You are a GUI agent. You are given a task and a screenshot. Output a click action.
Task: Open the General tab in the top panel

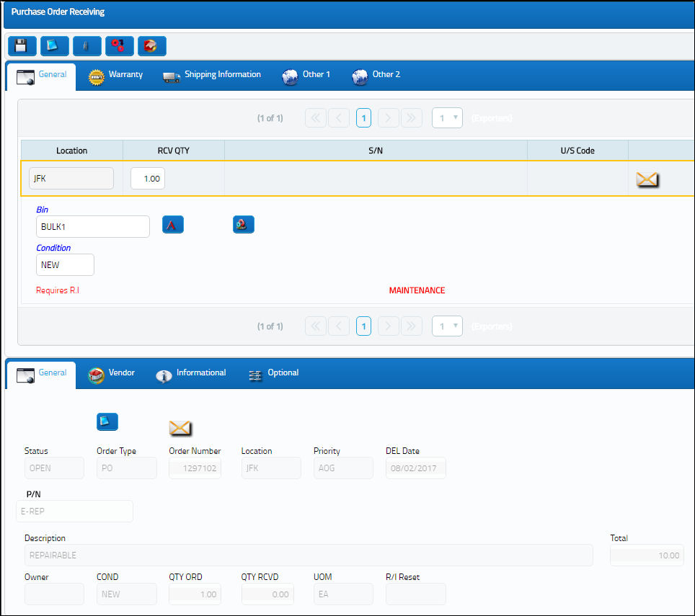41,77
